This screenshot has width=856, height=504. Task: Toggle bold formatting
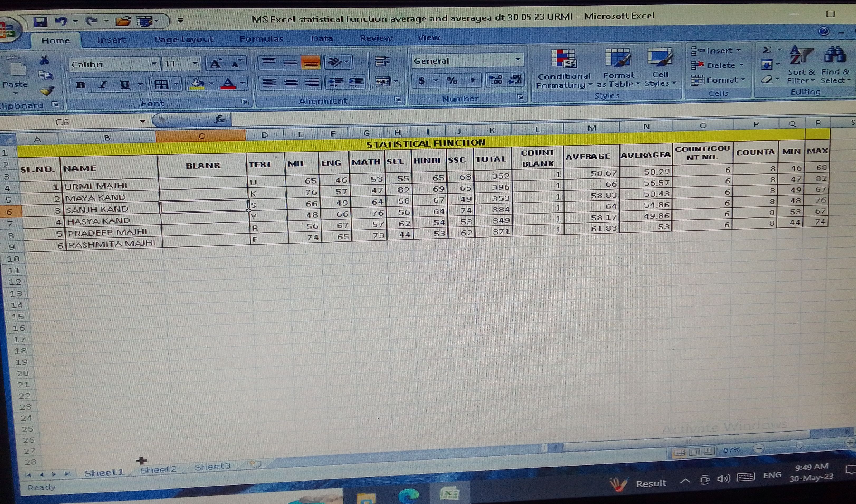pos(80,85)
